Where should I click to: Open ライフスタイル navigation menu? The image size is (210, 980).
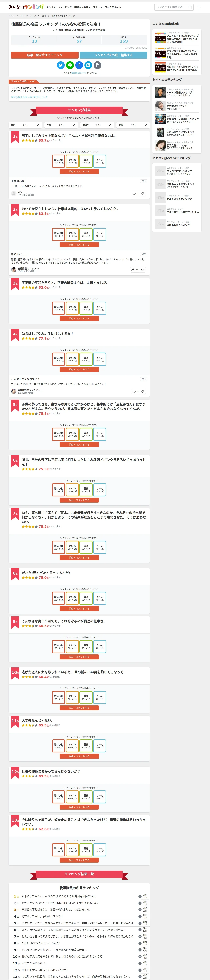tap(113, 7)
